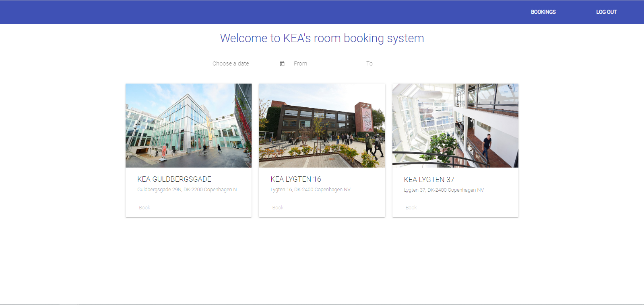Click address Lygten 37, DK-2400 Copenhagen NV
This screenshot has width=644, height=305.
(444, 190)
